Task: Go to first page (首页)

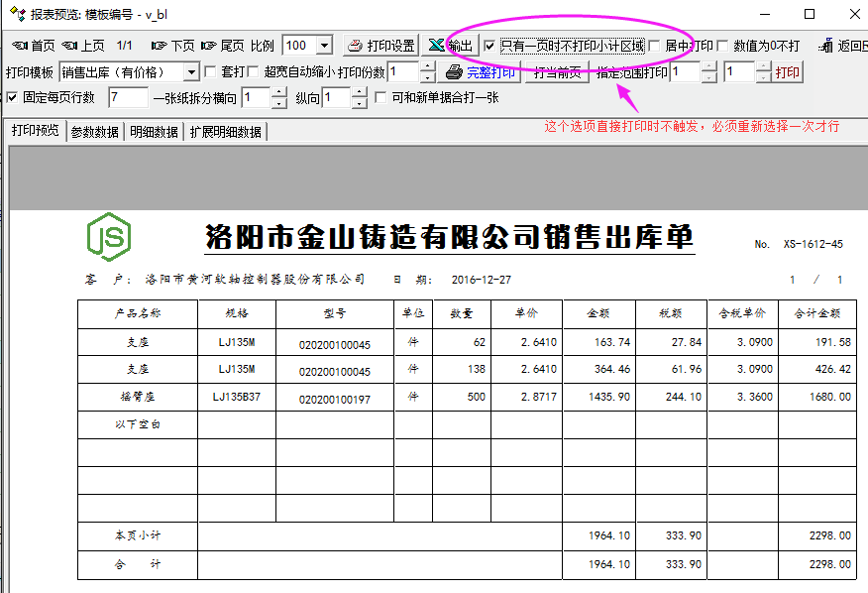Action: coord(32,46)
